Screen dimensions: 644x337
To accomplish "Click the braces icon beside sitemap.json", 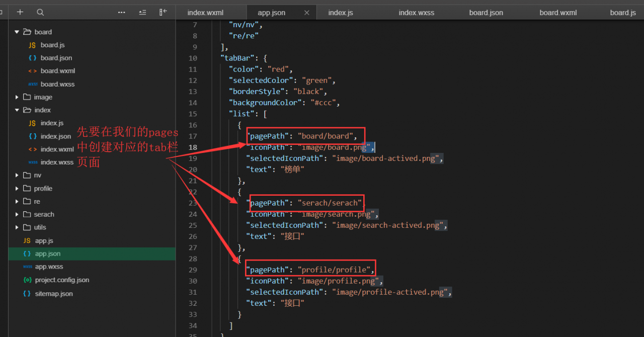I will pos(27,293).
